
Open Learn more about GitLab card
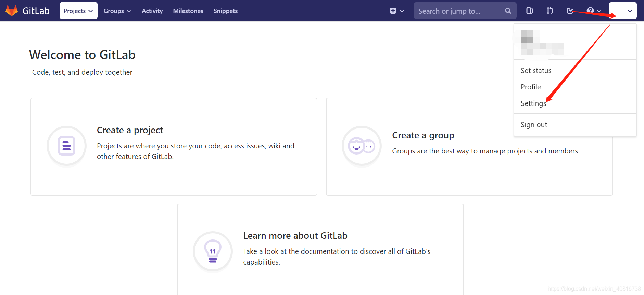[320, 249]
